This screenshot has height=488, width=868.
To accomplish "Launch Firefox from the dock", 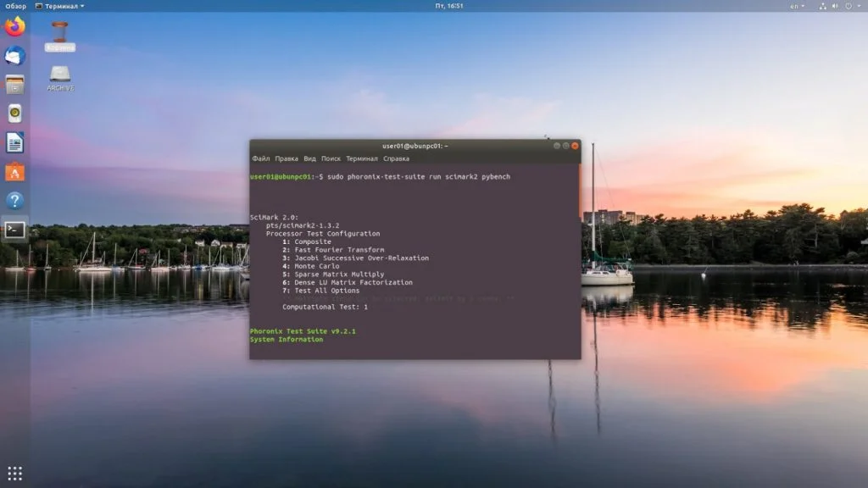I will coord(14,27).
